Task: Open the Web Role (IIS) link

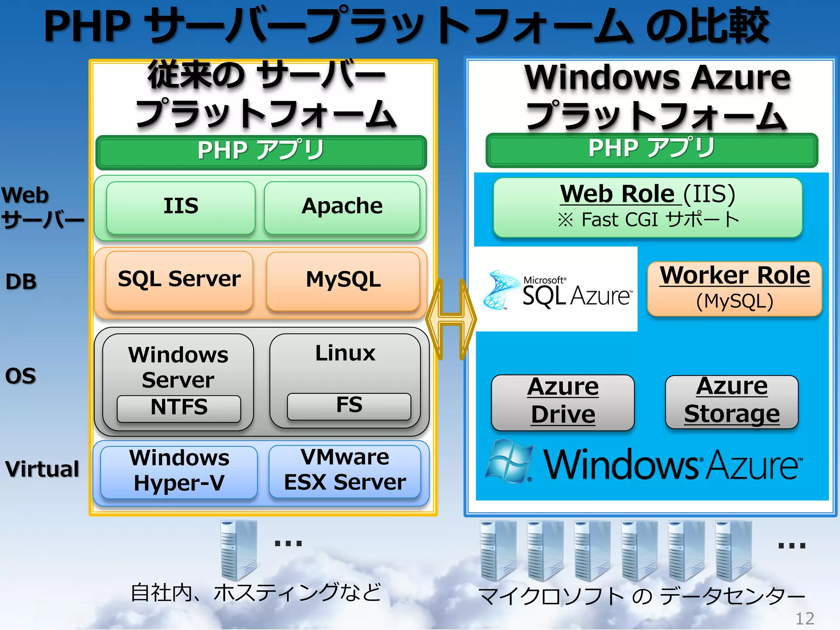Action: click(x=648, y=208)
